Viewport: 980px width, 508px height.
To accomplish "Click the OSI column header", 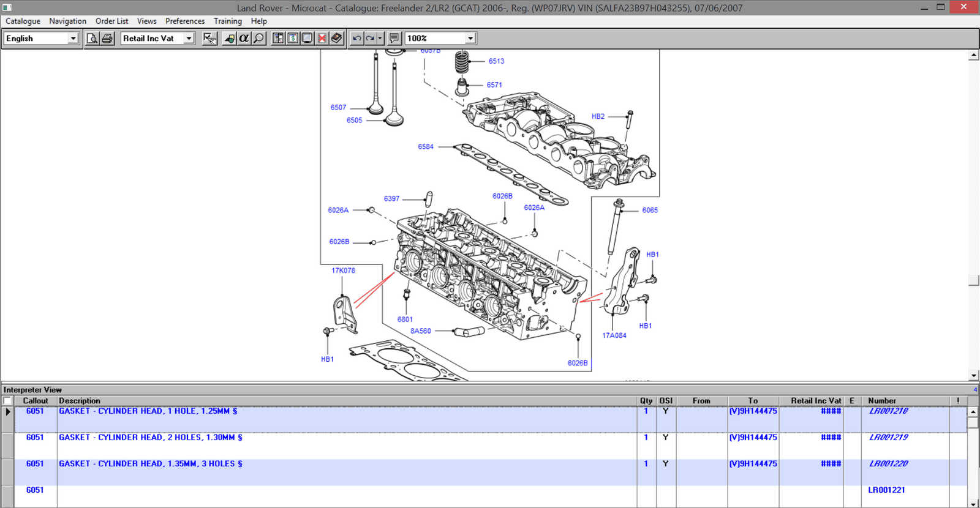I will (x=666, y=401).
